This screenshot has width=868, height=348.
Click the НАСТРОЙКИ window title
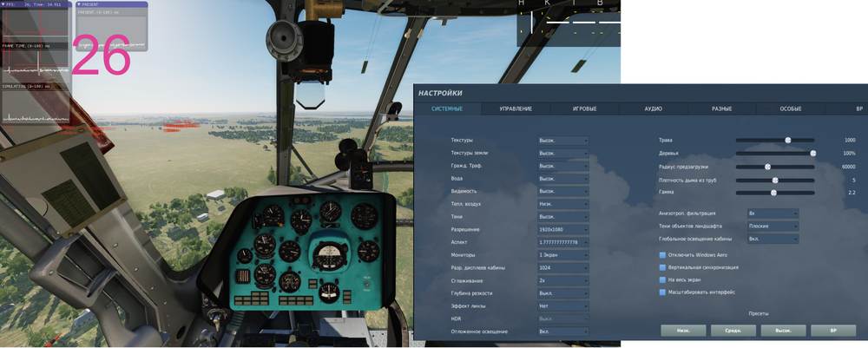coord(440,93)
